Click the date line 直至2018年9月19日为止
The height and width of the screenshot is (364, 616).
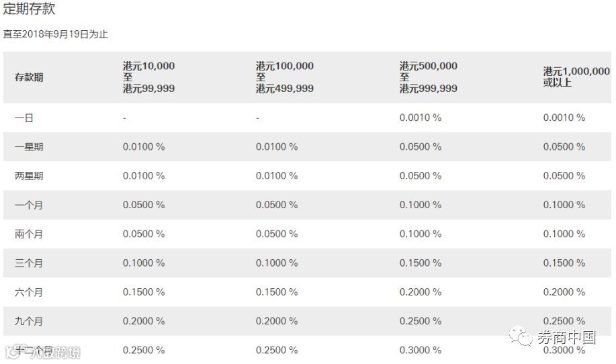[55, 34]
